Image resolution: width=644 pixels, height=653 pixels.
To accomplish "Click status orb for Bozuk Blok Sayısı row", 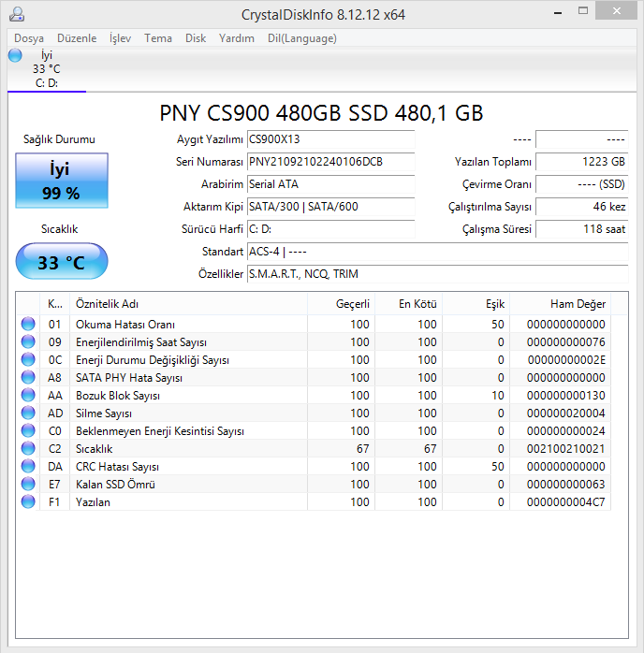I will 28,395.
